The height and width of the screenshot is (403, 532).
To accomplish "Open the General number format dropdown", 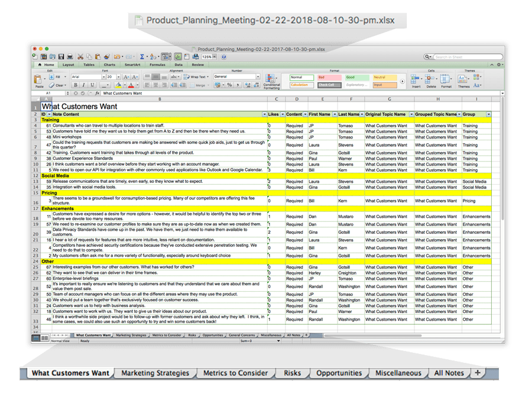I will 258,77.
